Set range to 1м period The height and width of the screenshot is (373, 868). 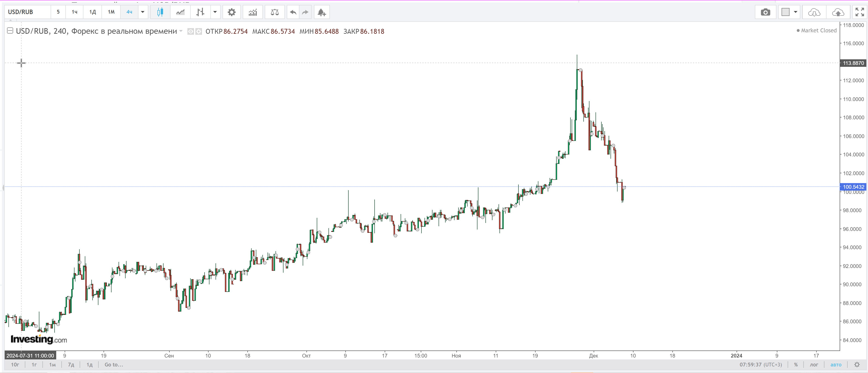click(x=52, y=365)
